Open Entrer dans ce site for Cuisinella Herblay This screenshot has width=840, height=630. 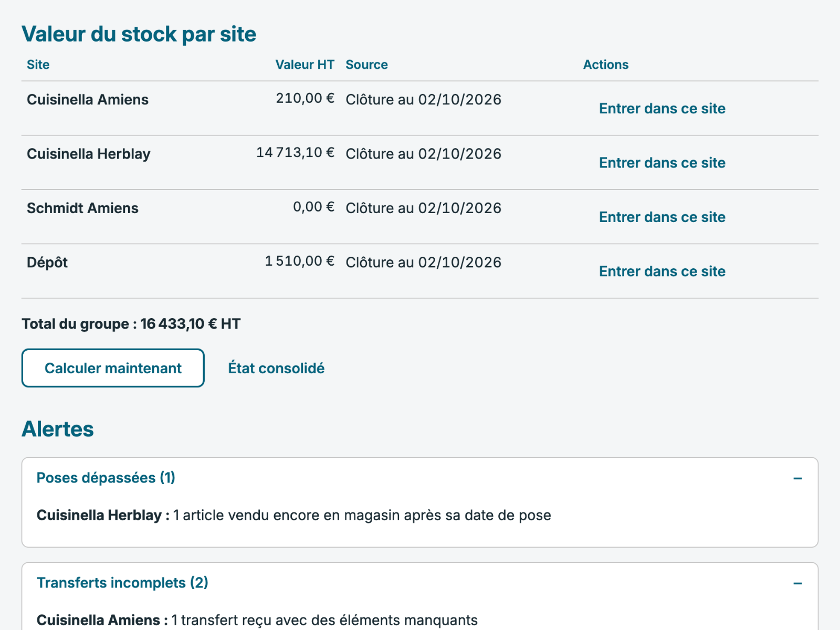(662, 163)
